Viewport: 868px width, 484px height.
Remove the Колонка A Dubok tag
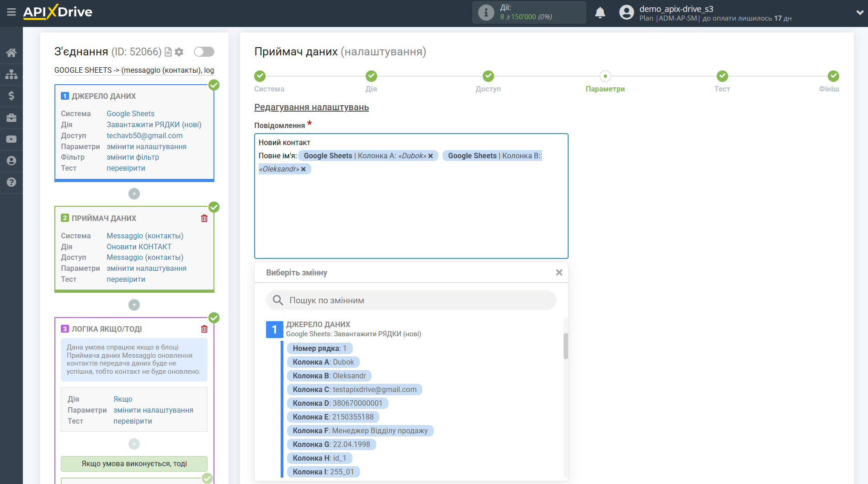tap(431, 156)
